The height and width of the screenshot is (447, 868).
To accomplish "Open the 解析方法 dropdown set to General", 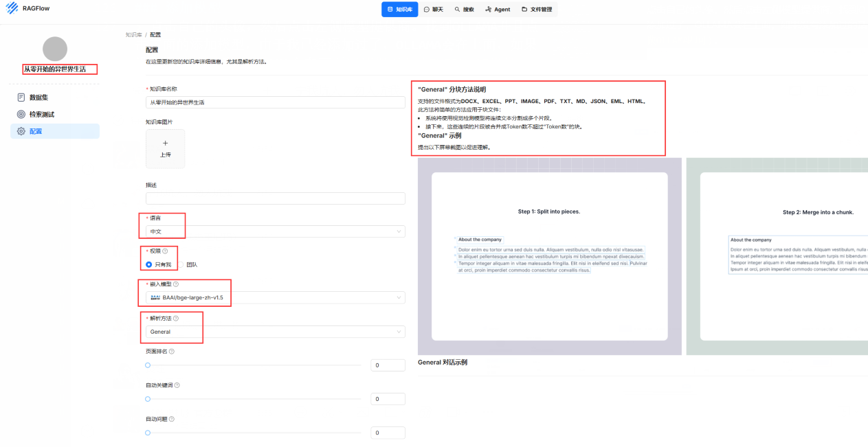I will (x=275, y=332).
